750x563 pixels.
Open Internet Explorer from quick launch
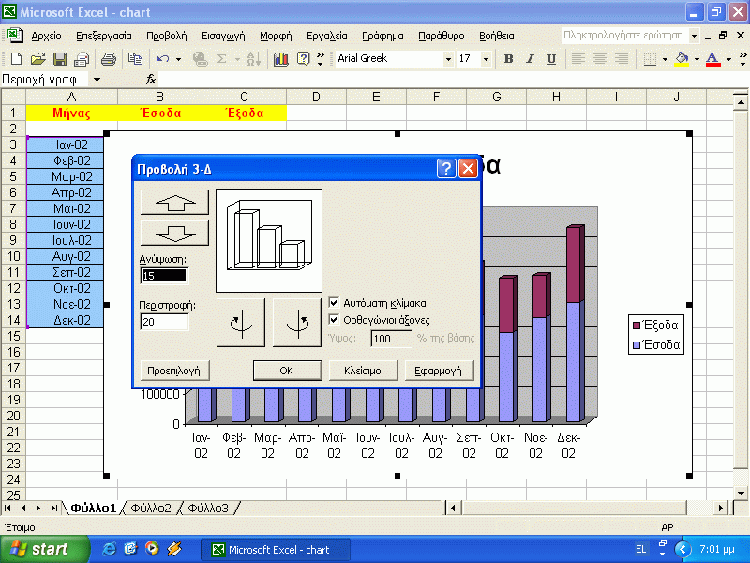(x=109, y=549)
